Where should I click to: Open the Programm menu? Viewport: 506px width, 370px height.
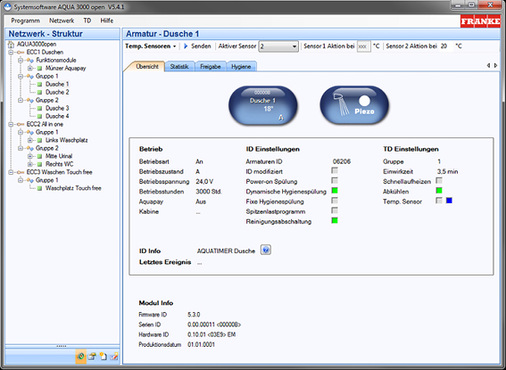click(x=25, y=21)
